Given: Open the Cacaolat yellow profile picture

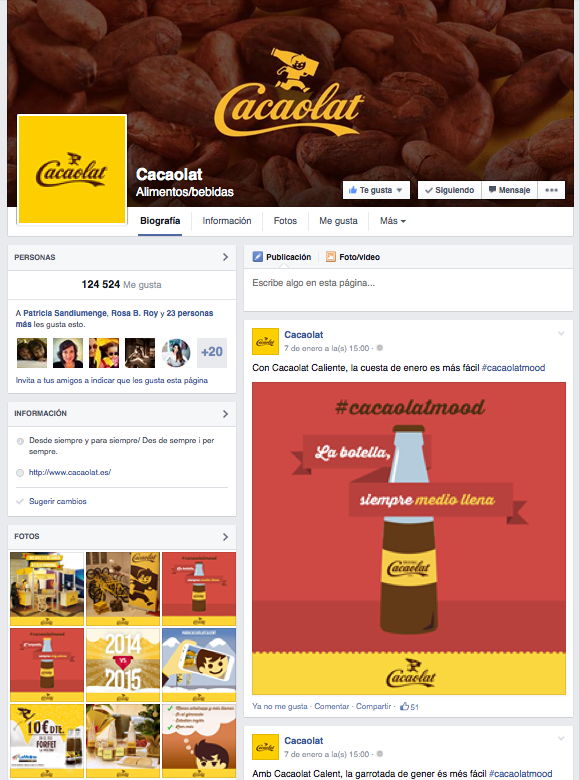Looking at the screenshot, I should point(72,170).
